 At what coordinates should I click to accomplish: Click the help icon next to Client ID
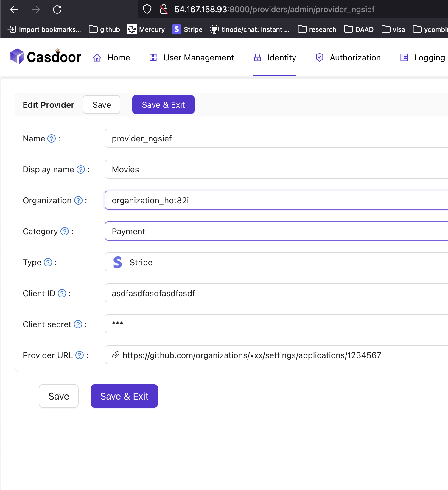tap(62, 293)
